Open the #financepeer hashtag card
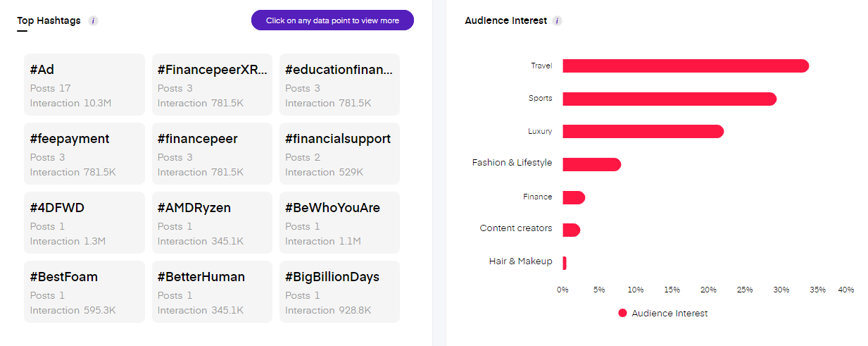The width and height of the screenshot is (868, 346). pos(212,154)
